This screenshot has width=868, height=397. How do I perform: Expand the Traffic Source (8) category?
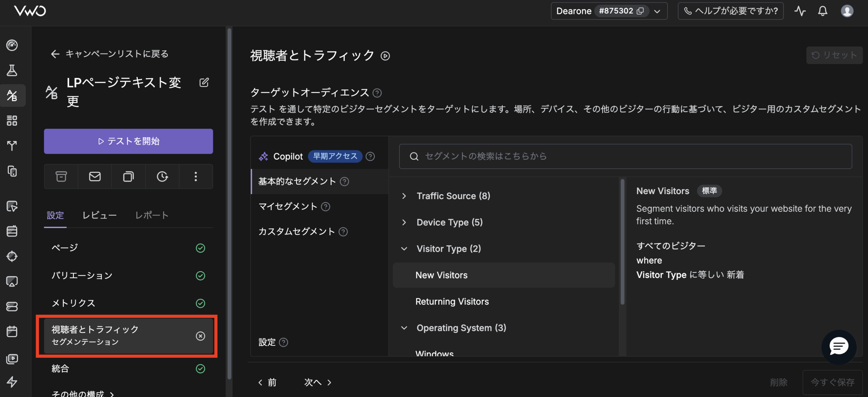coord(404,196)
